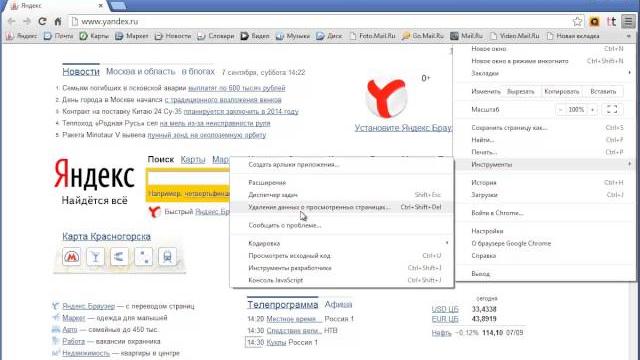Select Просмотреть исходный код

[342, 256]
